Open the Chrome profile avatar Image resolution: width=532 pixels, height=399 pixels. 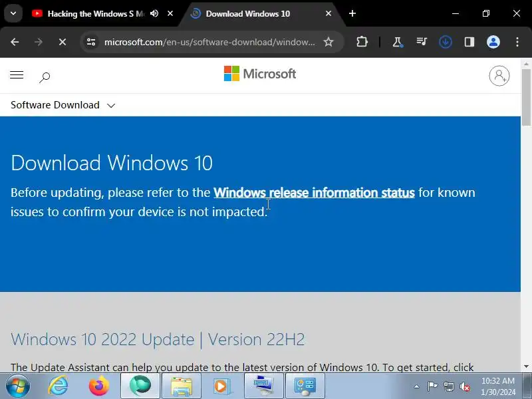(x=493, y=42)
